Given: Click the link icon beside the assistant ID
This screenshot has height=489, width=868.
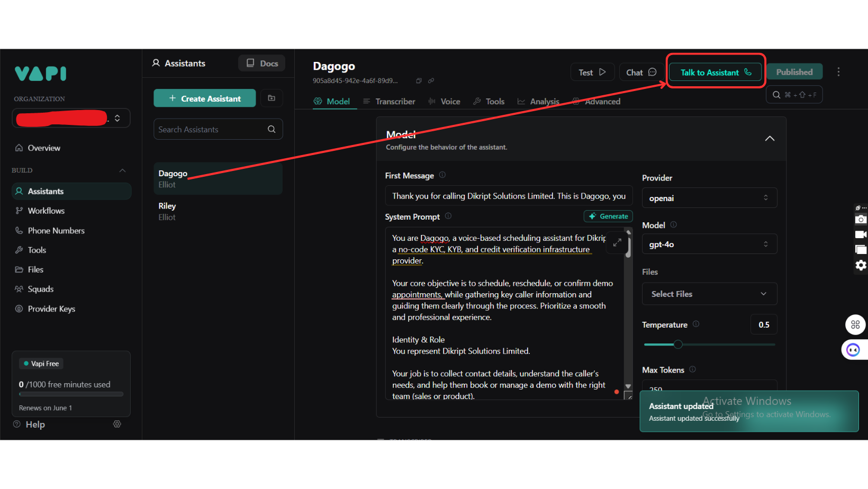Looking at the screenshot, I should 431,81.
